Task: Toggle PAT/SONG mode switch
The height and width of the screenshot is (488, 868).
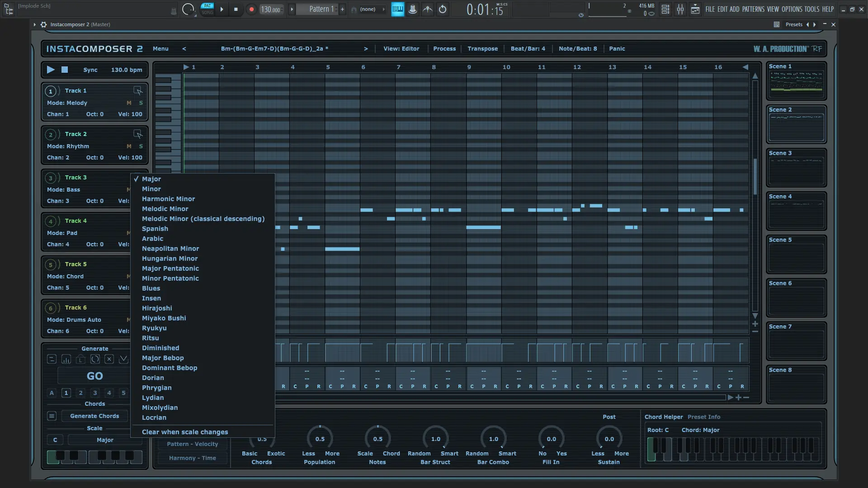Action: 207,9
